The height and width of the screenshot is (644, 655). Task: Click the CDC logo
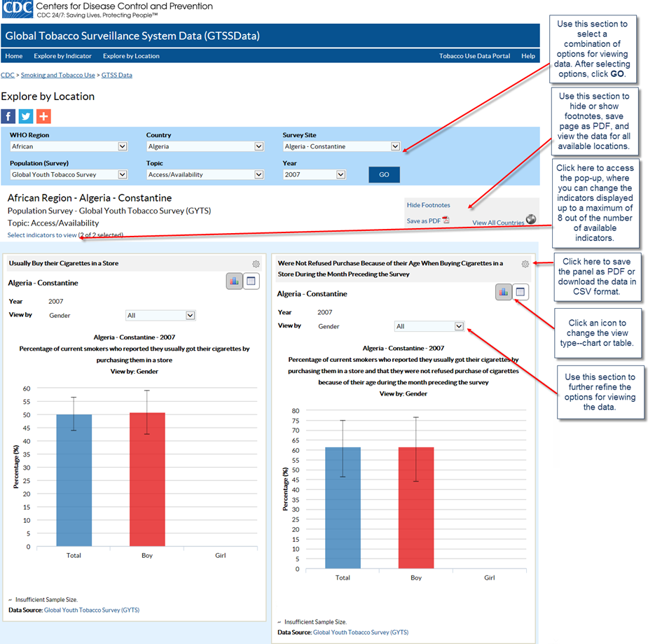click(x=17, y=10)
